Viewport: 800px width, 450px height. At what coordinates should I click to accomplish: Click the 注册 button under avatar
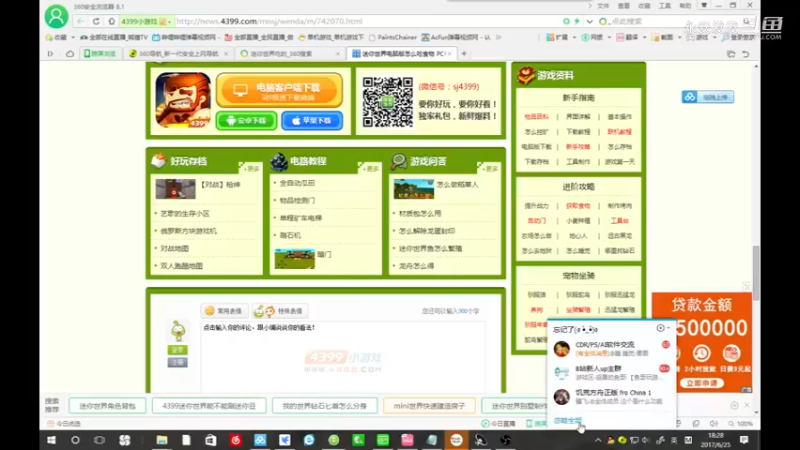[x=178, y=362]
